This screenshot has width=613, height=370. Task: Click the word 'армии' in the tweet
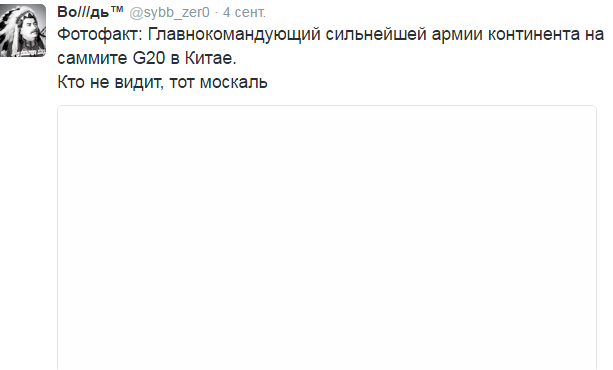(x=457, y=35)
